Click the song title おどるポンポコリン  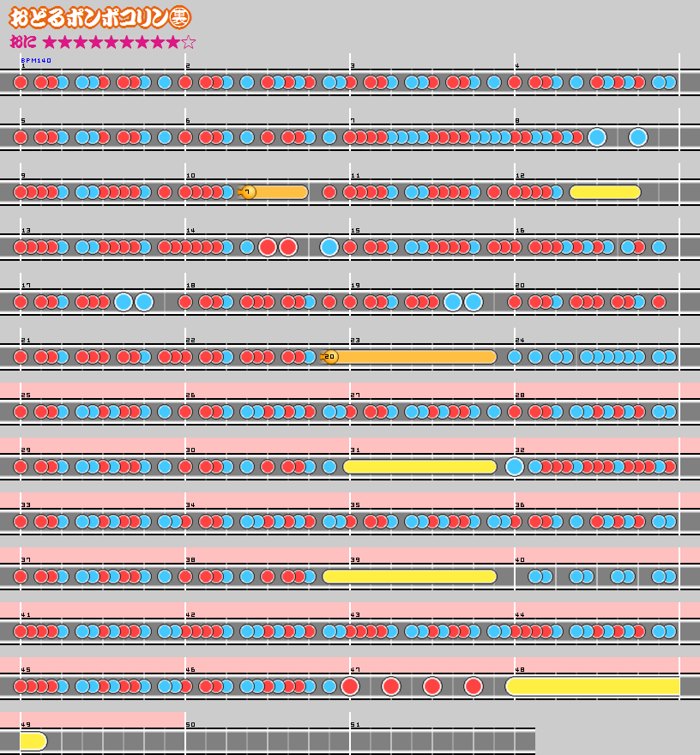pos(100,17)
